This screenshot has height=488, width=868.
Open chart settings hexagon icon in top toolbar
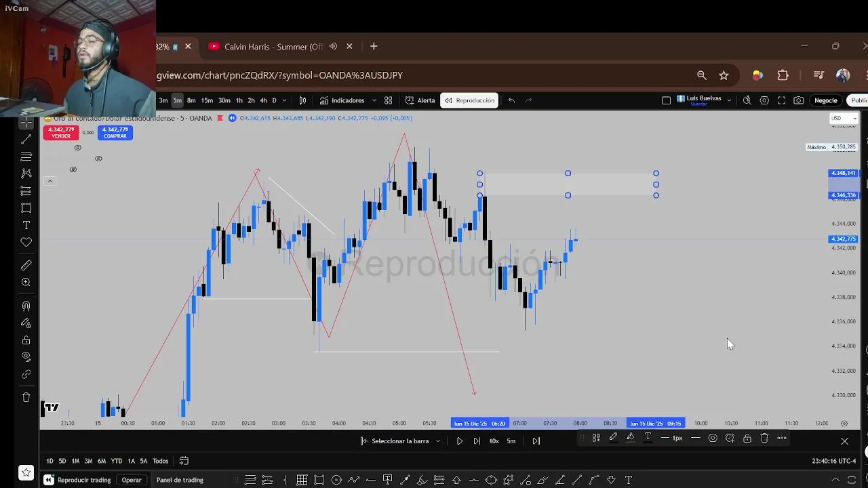764,100
